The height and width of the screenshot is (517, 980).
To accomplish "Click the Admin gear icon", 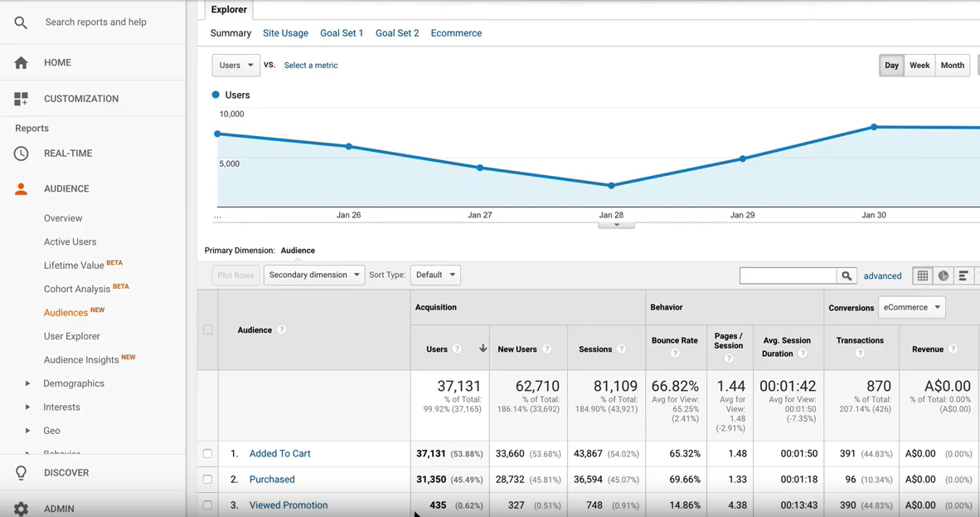I will [x=21, y=509].
